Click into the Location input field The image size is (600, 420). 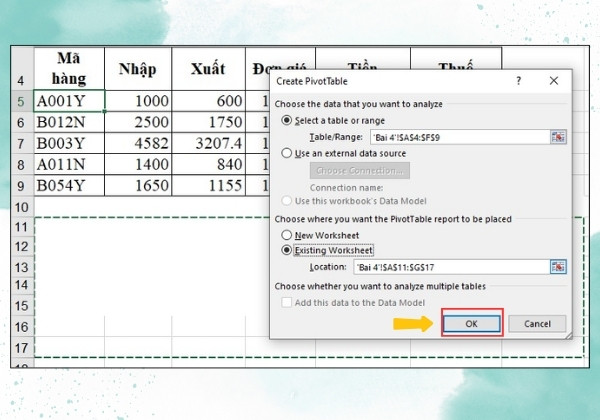coord(452,267)
